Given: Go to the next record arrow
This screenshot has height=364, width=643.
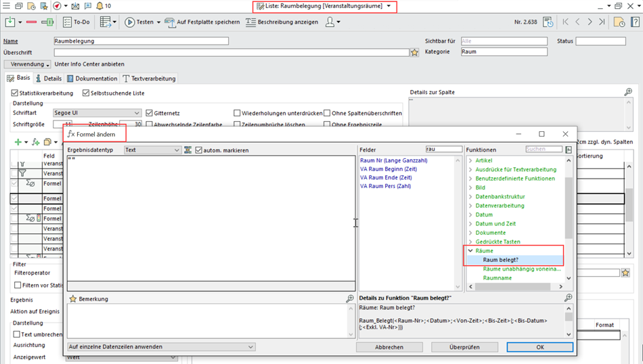Looking at the screenshot, I should coord(590,22).
